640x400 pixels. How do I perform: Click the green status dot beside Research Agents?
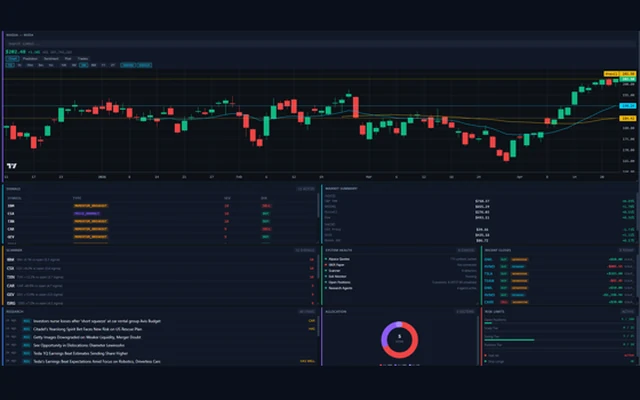pyautogui.click(x=326, y=288)
